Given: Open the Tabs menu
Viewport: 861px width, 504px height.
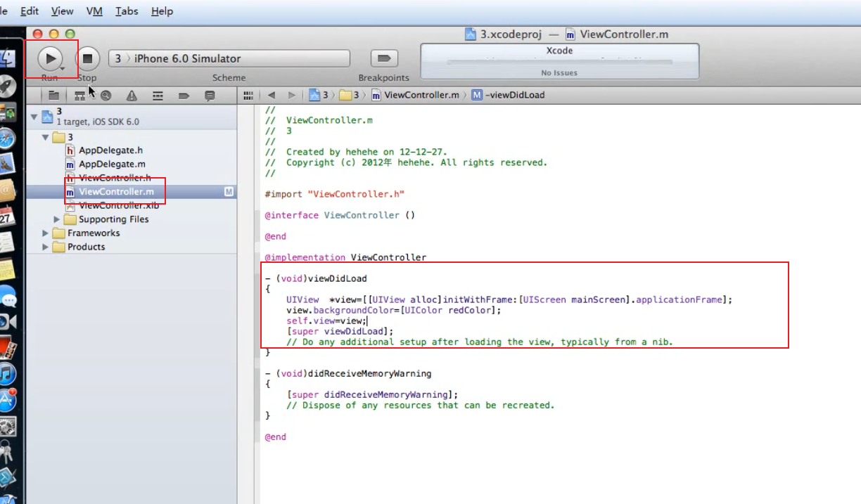Looking at the screenshot, I should (127, 11).
